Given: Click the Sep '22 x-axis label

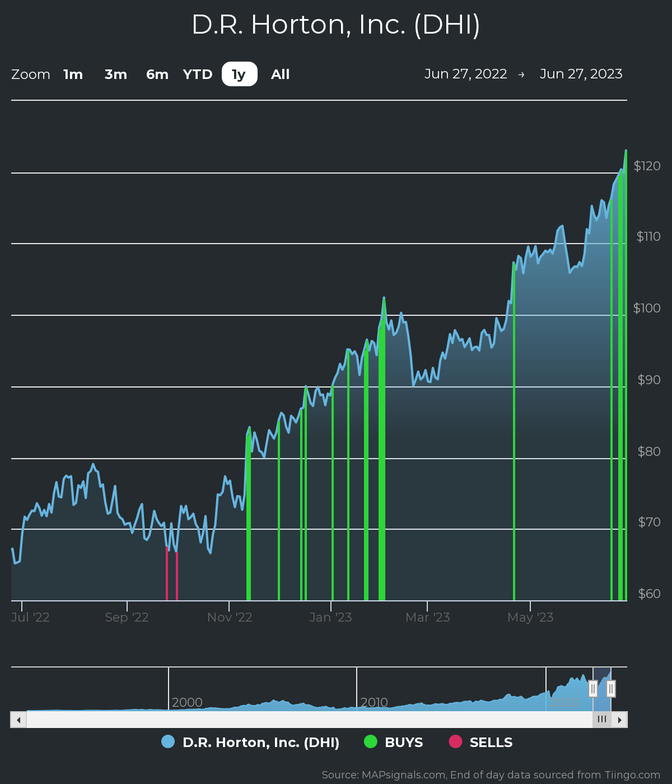Looking at the screenshot, I should 127,617.
